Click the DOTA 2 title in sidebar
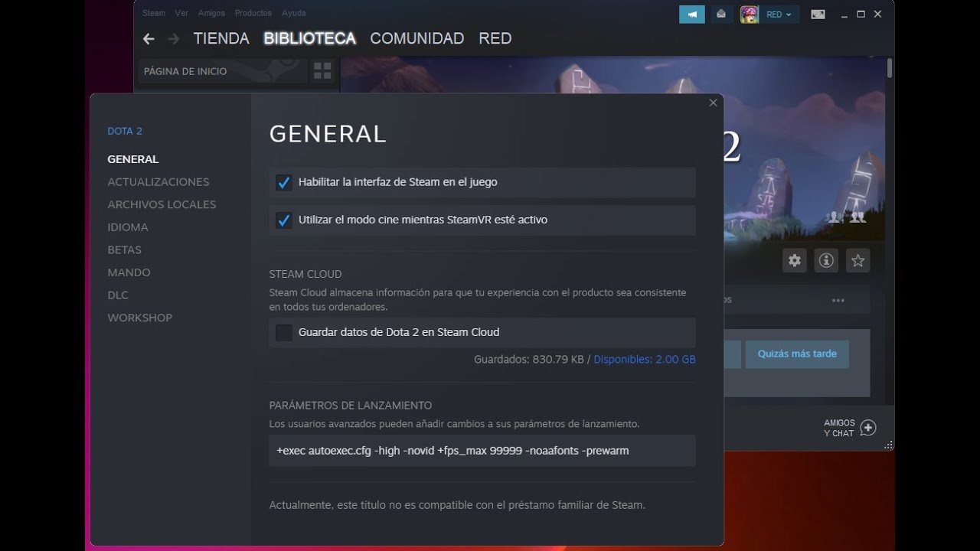 tap(125, 131)
